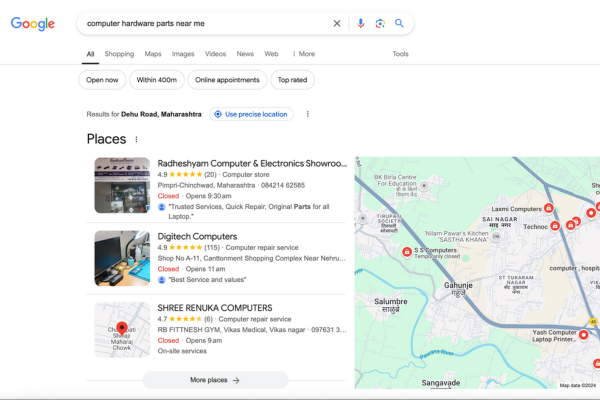Toggle the Online appointments filter chip
Image resolution: width=600 pixels, height=400 pixels.
point(227,80)
